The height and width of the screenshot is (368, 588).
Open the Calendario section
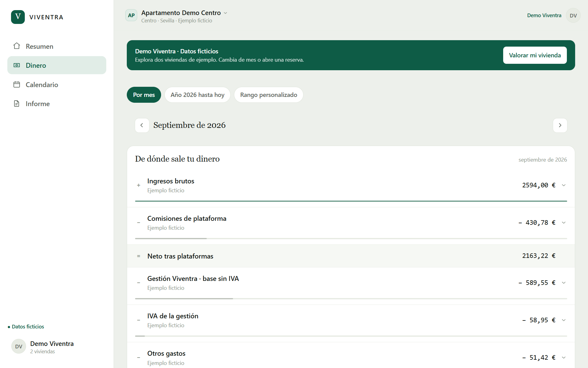(57, 84)
